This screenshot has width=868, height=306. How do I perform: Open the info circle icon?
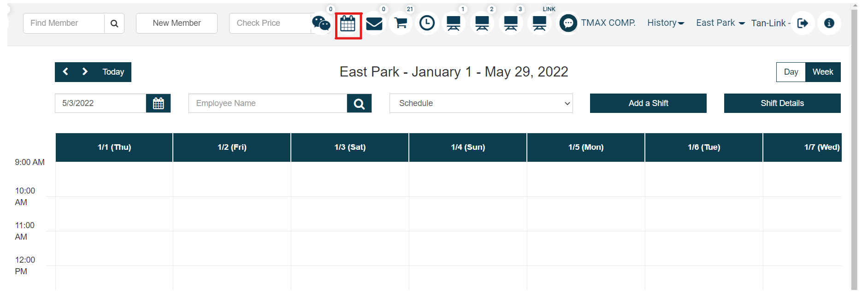829,23
